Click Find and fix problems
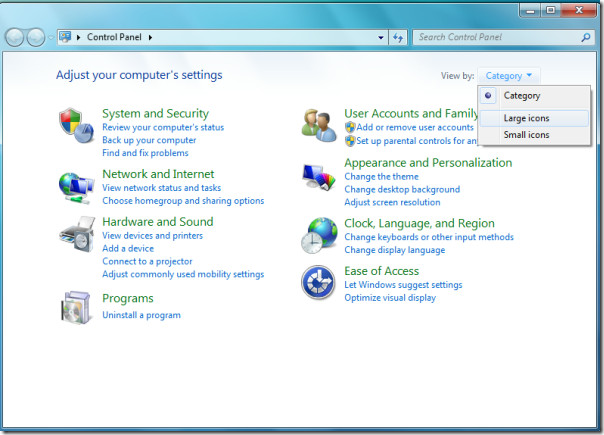The width and height of the screenshot is (604, 435). (145, 153)
